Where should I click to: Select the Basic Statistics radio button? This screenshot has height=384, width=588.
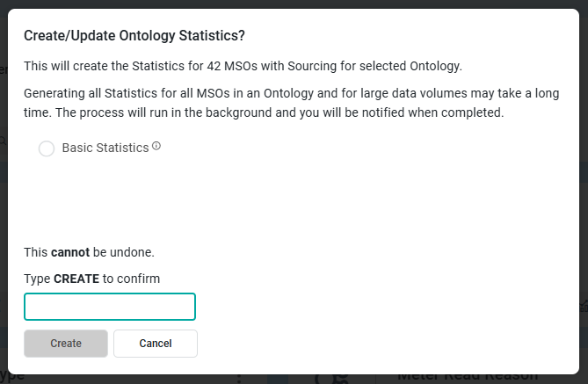(47, 149)
